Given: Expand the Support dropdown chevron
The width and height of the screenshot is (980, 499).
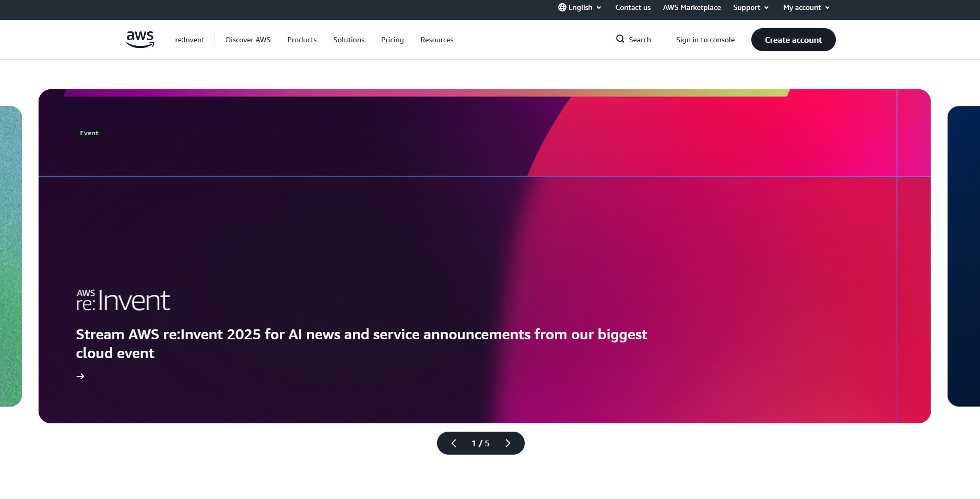Looking at the screenshot, I should pos(766,8).
